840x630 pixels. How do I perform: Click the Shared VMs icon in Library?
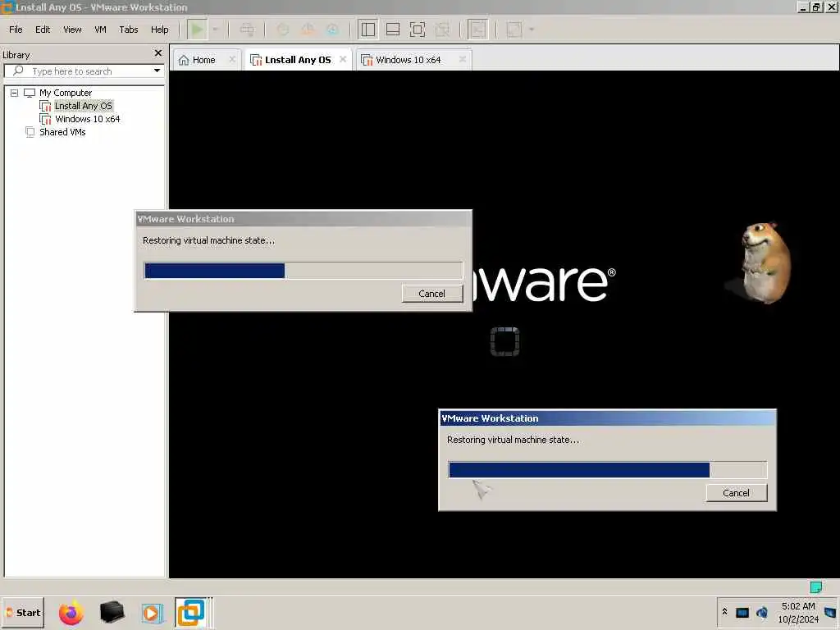[x=30, y=132]
